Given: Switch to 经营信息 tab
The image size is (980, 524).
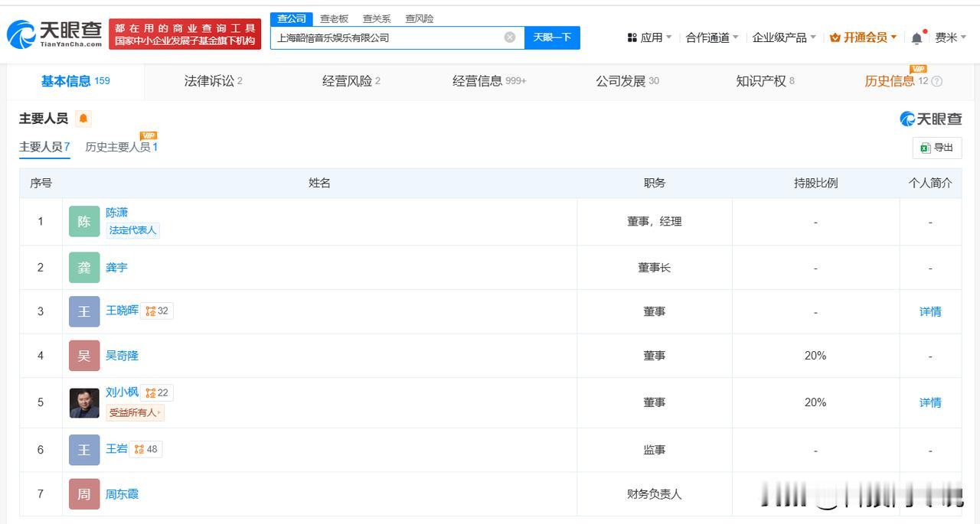Looking at the screenshot, I should [489, 81].
